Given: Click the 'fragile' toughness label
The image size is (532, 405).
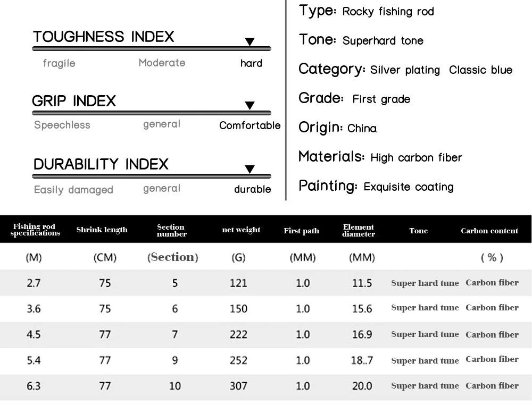Looking at the screenshot, I should click(x=59, y=64).
